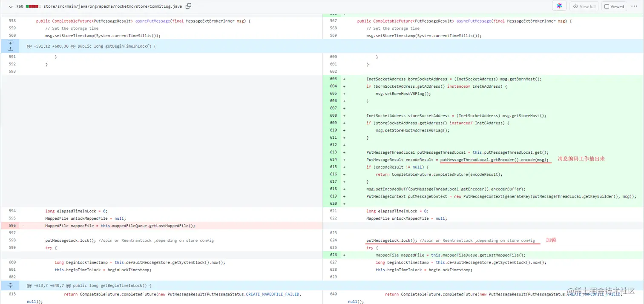
Task: Expand hidden lines downward above line 591
Action: (x=11, y=43)
